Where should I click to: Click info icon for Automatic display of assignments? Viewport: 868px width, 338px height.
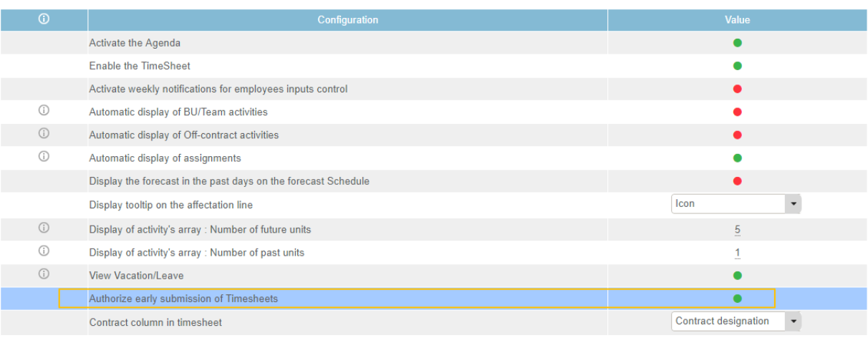coord(44,157)
